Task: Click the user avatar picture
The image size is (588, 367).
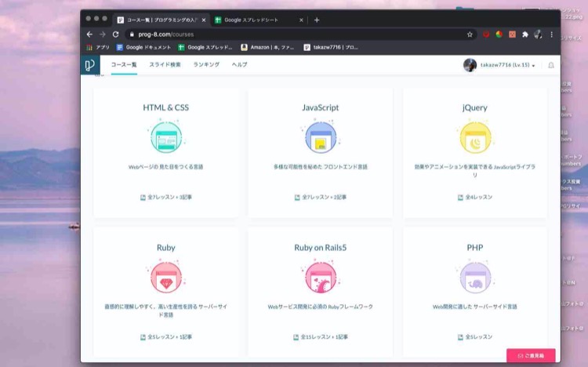Action: (470, 65)
